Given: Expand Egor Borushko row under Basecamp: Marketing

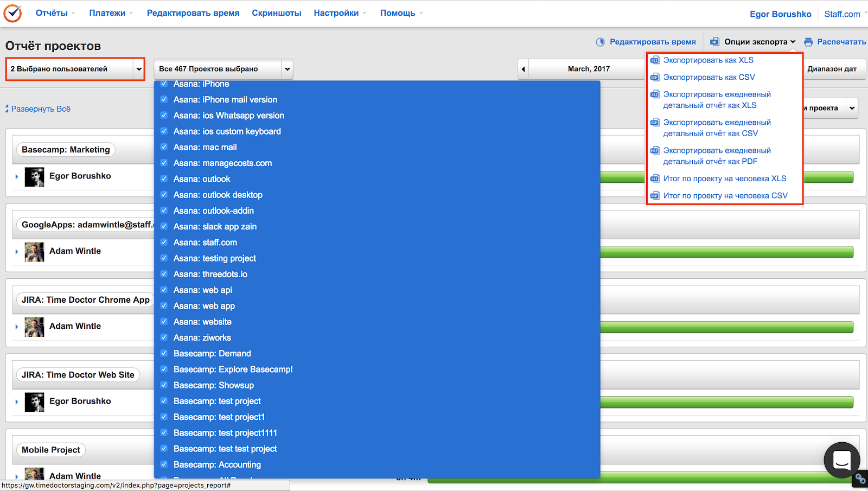Looking at the screenshot, I should pos(17,176).
